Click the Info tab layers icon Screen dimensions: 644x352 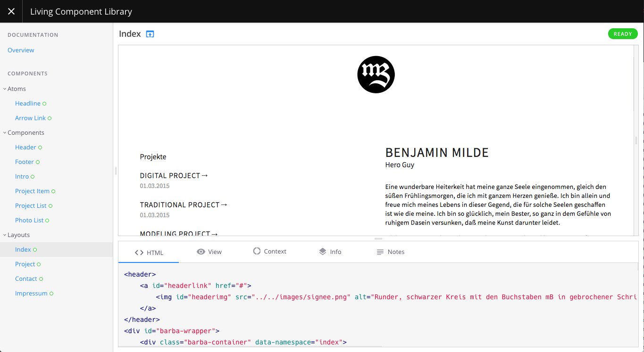[x=323, y=252]
